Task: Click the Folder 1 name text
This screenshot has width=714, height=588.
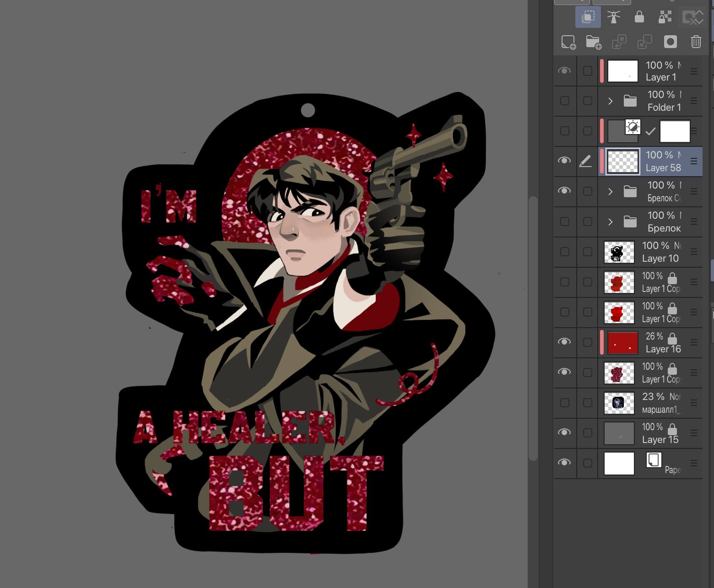Action: 664,108
